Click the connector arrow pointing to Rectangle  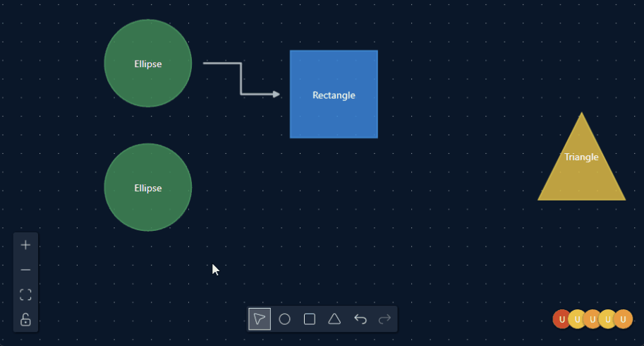point(241,79)
